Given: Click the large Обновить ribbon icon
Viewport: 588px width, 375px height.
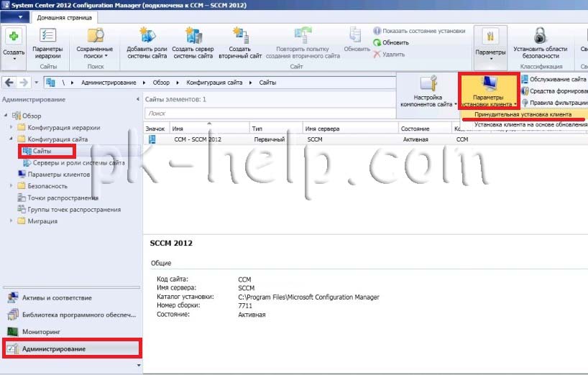Looking at the screenshot, I should (355, 34).
